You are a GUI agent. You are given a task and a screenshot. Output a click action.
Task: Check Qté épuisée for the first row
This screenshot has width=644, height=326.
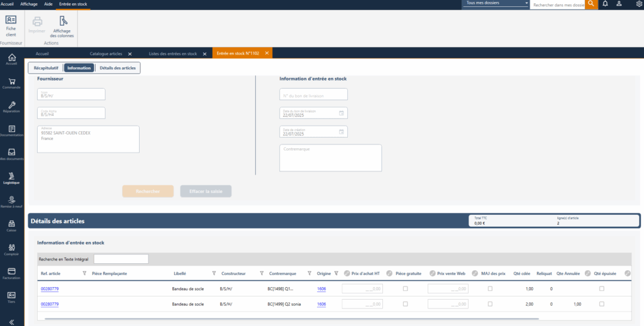[602, 288]
